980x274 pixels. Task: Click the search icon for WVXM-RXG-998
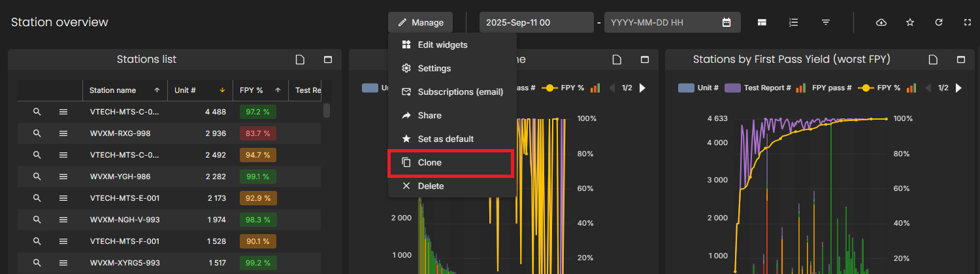(x=37, y=133)
